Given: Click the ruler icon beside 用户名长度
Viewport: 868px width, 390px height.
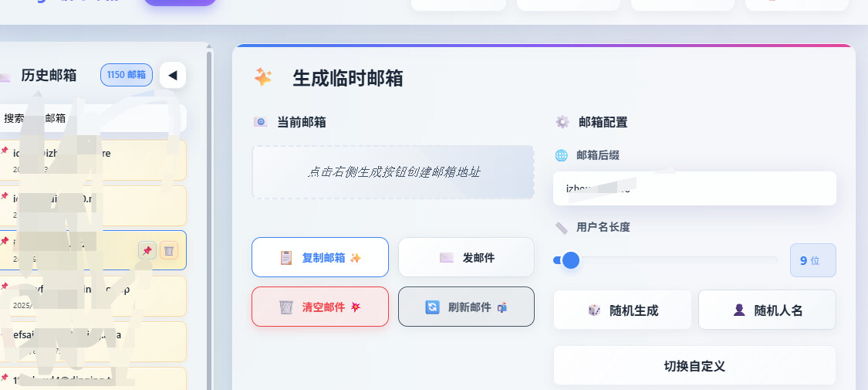Looking at the screenshot, I should 562,227.
